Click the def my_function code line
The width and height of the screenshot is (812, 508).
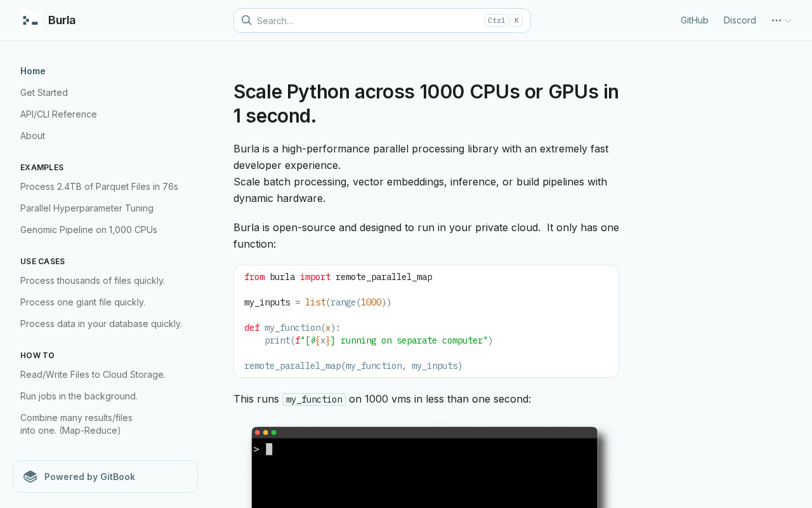point(292,328)
